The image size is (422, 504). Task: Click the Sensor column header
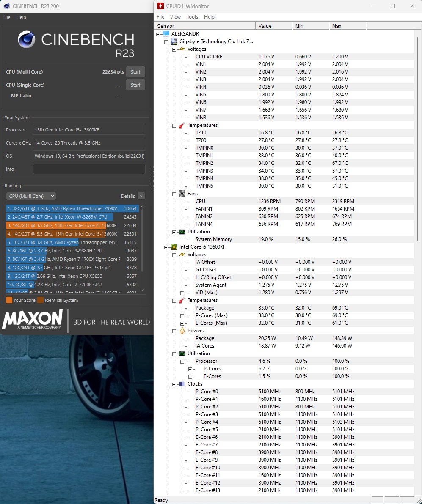point(205,26)
